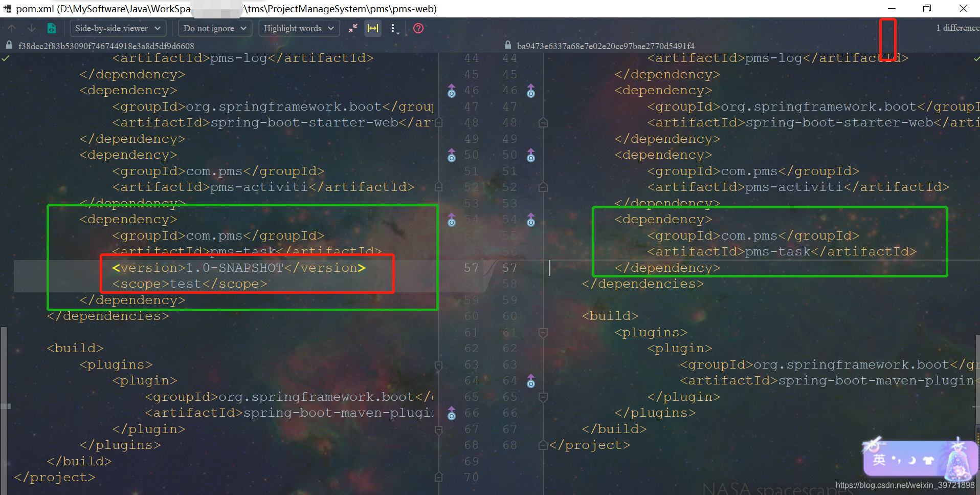
Task: Toggle collapse unchanged fragments
Action: click(353, 28)
